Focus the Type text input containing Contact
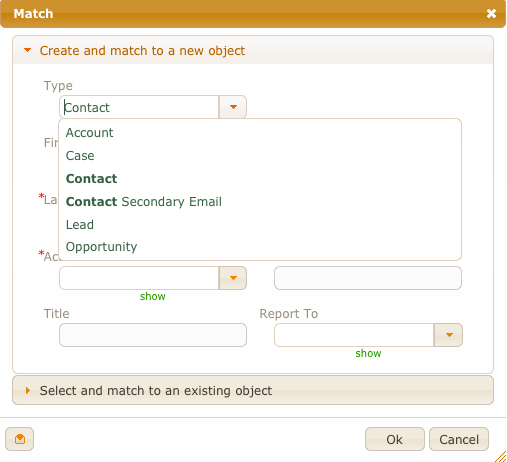 tap(139, 107)
